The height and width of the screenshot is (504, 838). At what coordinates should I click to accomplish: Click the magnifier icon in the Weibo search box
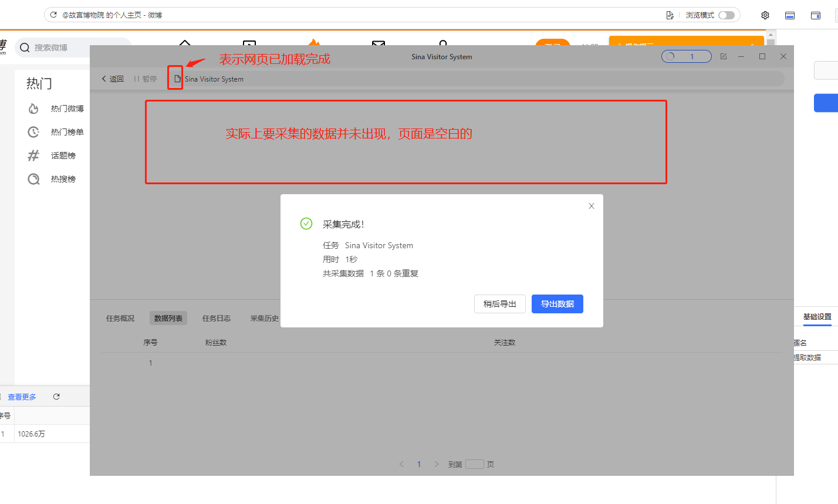click(25, 48)
